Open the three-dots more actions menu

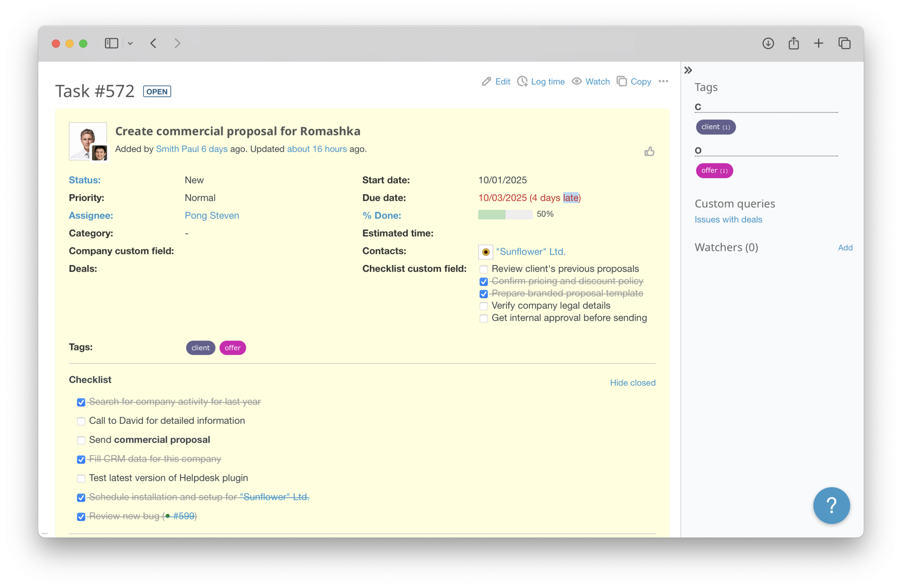pyautogui.click(x=663, y=81)
